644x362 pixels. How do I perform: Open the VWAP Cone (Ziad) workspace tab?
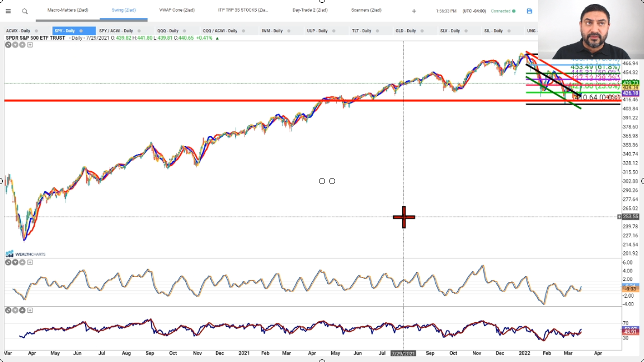[x=177, y=10]
